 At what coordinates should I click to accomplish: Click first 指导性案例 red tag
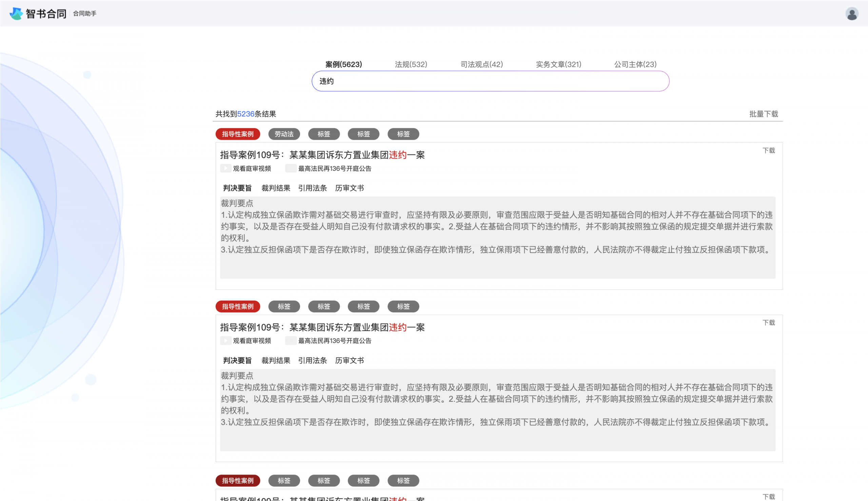coord(238,134)
